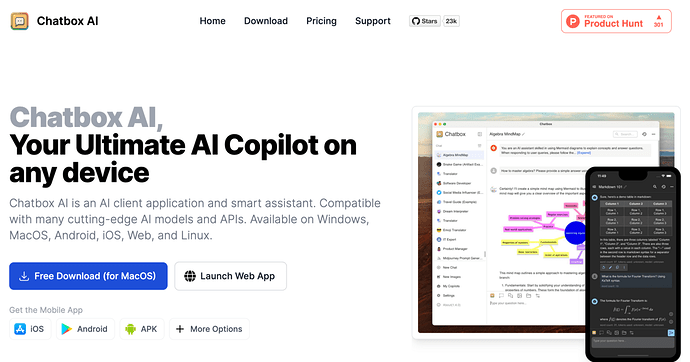Get the Android app on Google Play
The width and height of the screenshot is (690, 362).
[85, 329]
